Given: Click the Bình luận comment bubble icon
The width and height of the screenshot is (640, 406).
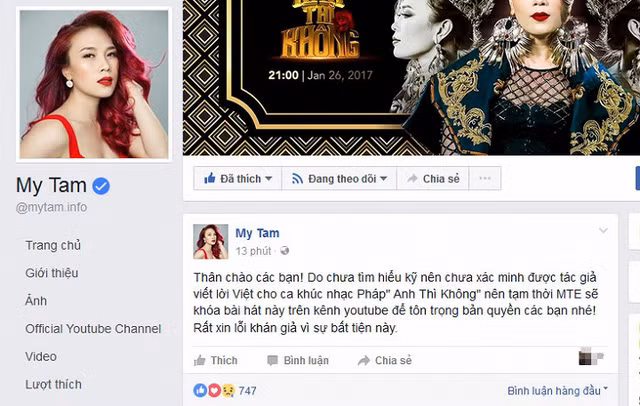Looking at the screenshot, I should 272,360.
